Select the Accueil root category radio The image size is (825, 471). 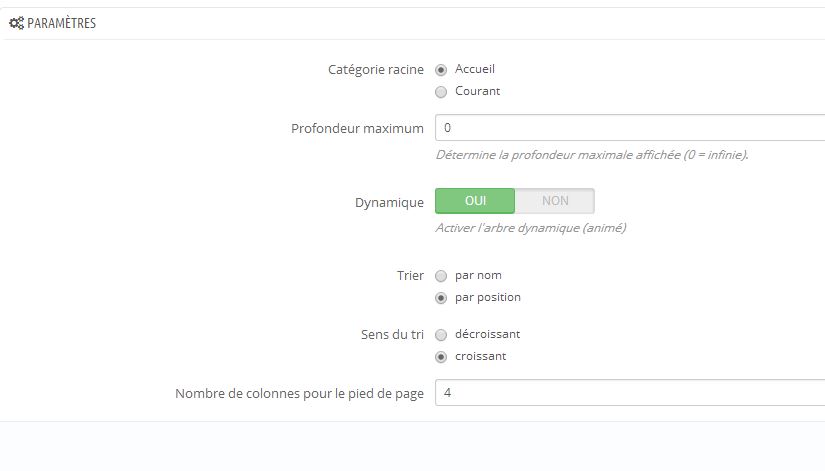coord(441,69)
